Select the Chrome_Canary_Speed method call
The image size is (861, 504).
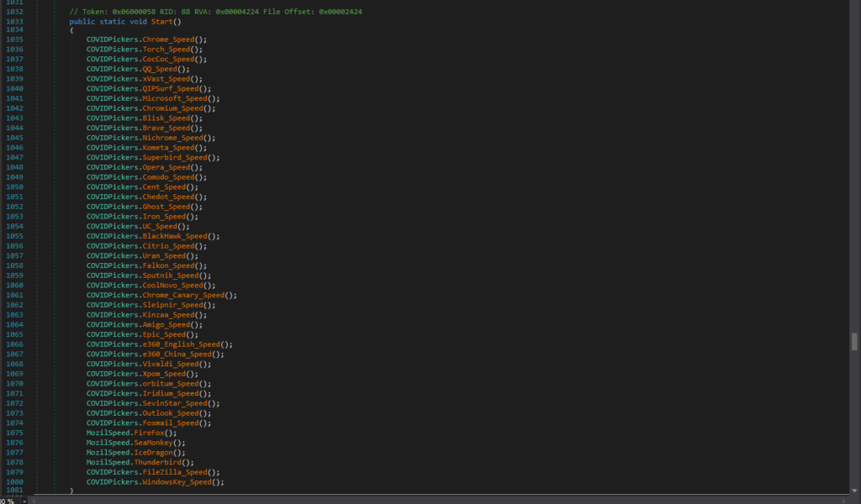183,295
